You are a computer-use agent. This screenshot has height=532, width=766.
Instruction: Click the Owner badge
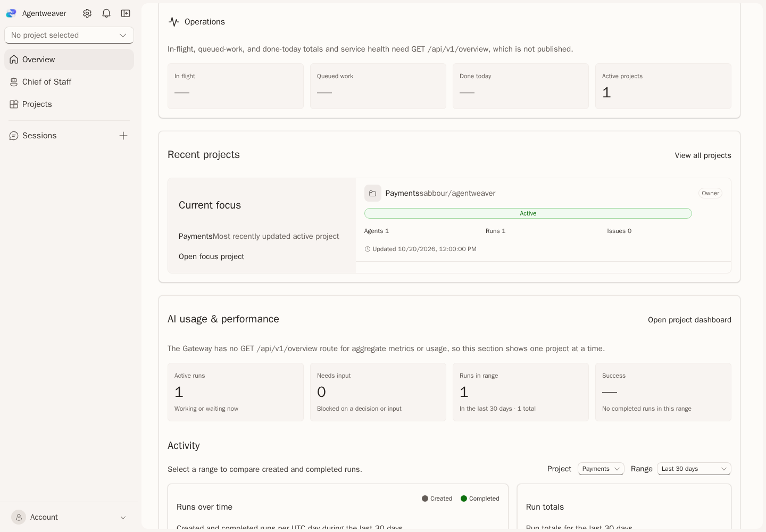coord(710,193)
